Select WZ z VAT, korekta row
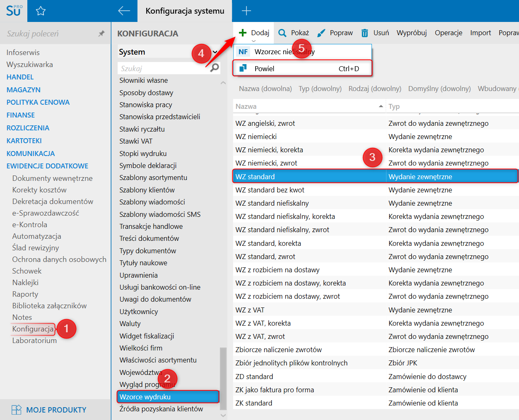 (375, 323)
